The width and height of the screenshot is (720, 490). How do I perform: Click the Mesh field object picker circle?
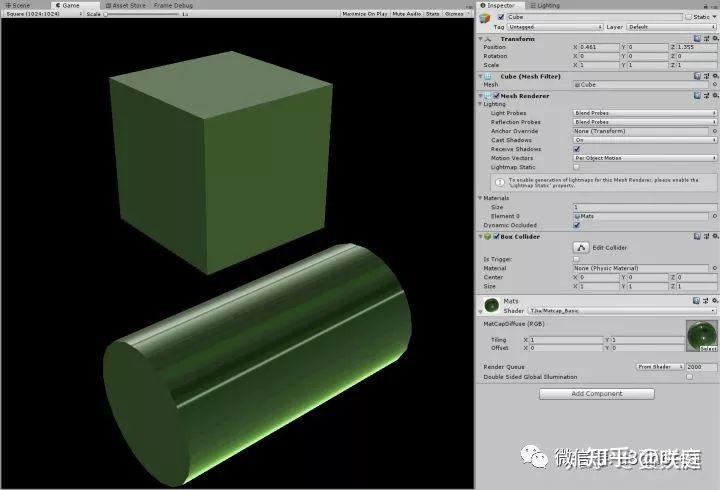click(x=714, y=84)
